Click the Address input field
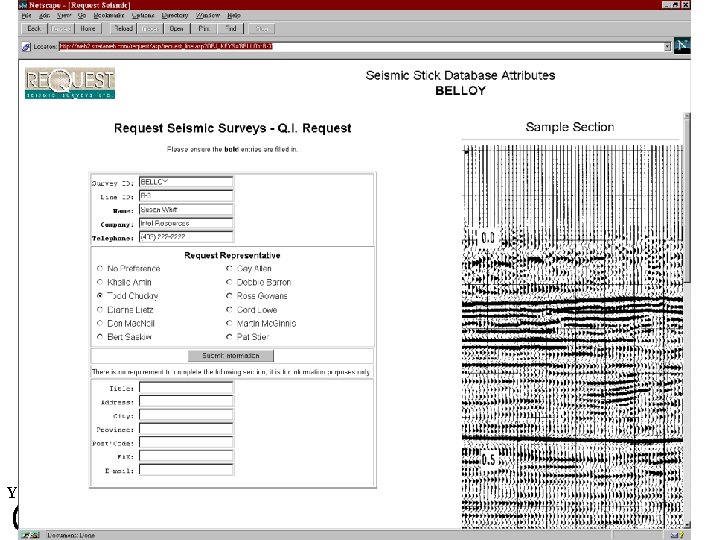The image size is (720, 540). pyautogui.click(x=186, y=401)
